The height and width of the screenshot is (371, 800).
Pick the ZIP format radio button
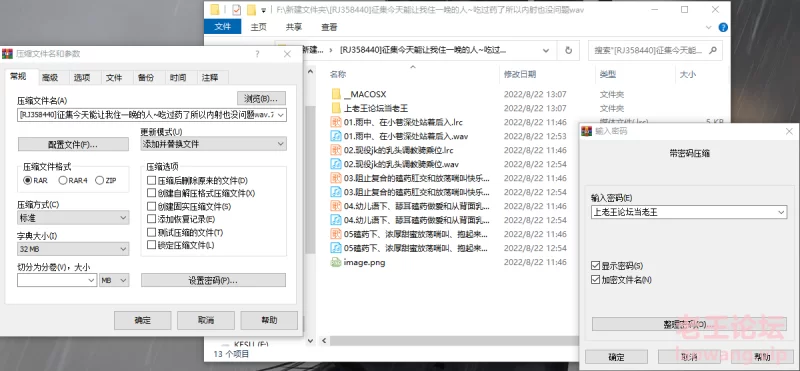99,180
